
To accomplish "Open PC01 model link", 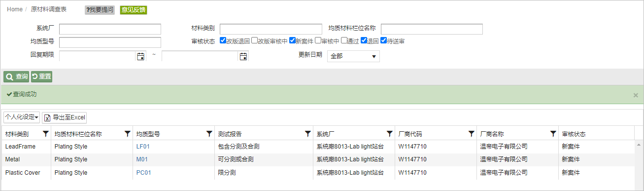I will coord(143,173).
